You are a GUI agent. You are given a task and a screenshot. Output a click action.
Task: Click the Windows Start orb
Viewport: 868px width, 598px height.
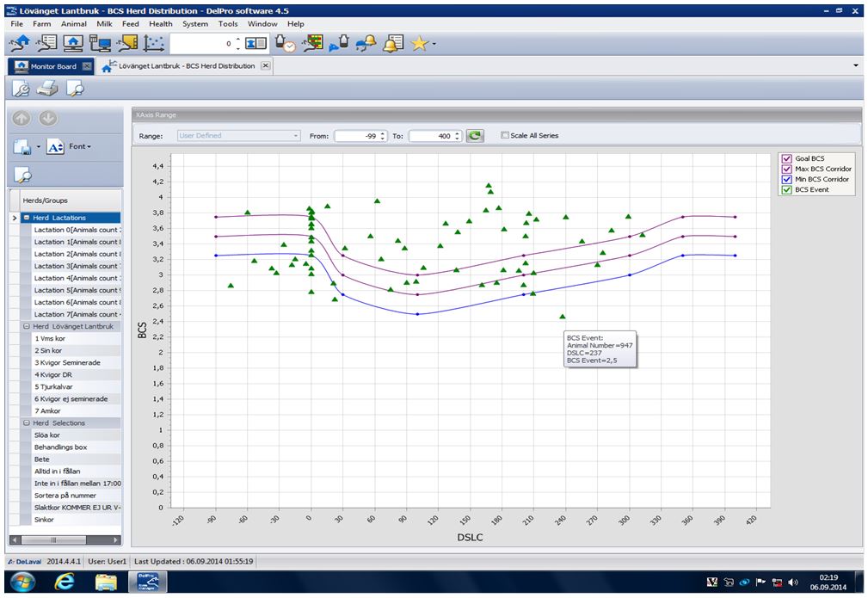click(x=22, y=582)
